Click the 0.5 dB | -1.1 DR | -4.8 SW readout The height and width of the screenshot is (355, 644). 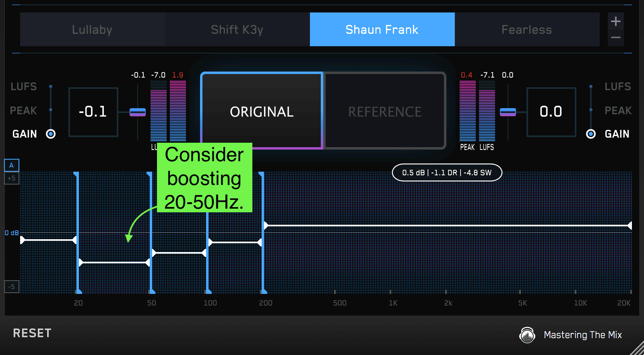point(447,172)
